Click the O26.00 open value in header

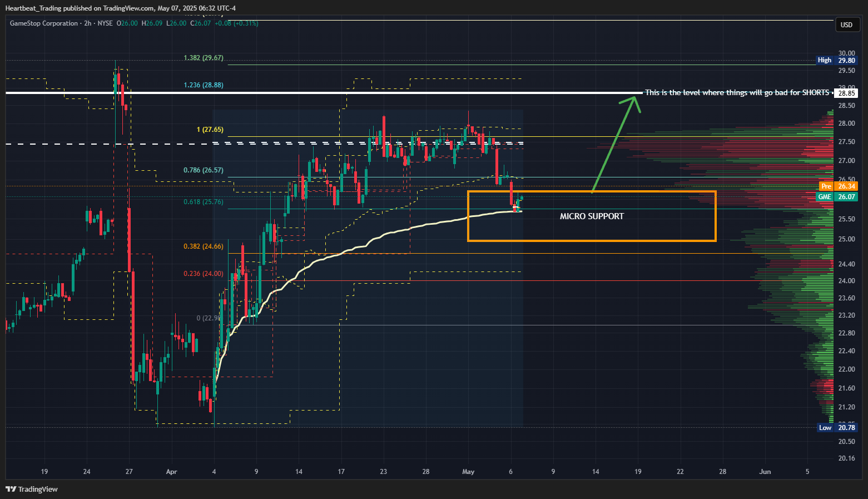(x=127, y=23)
